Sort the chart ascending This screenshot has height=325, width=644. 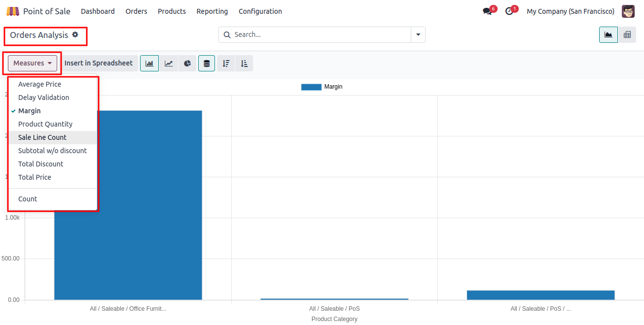pos(244,64)
